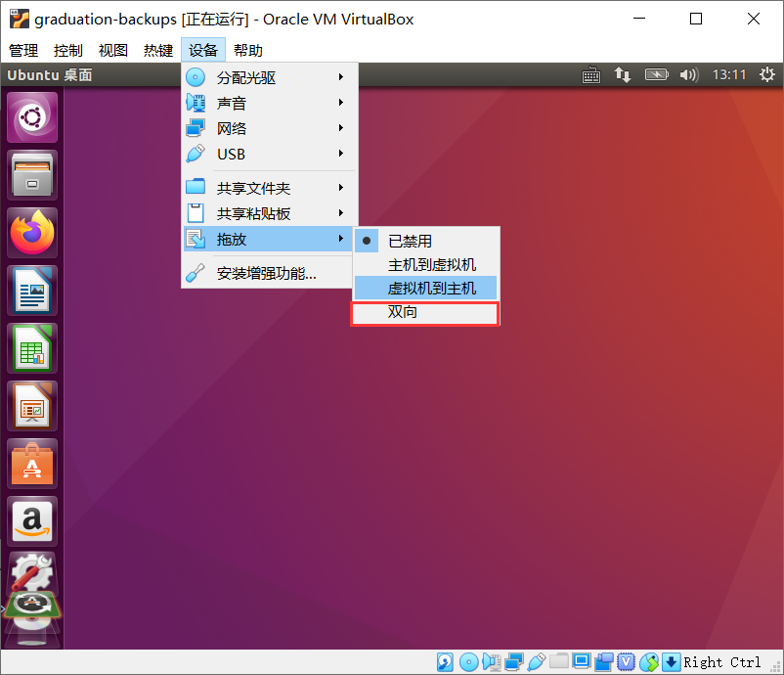Click the optical drive status bar icon
The width and height of the screenshot is (784, 675).
coord(469,662)
